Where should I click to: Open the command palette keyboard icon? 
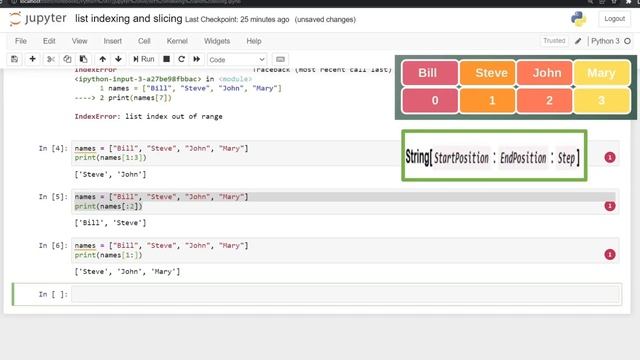tap(280, 59)
